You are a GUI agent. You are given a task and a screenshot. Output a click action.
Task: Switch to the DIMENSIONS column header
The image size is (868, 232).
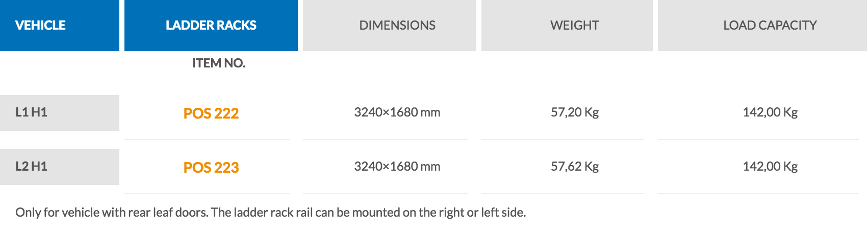point(397,25)
